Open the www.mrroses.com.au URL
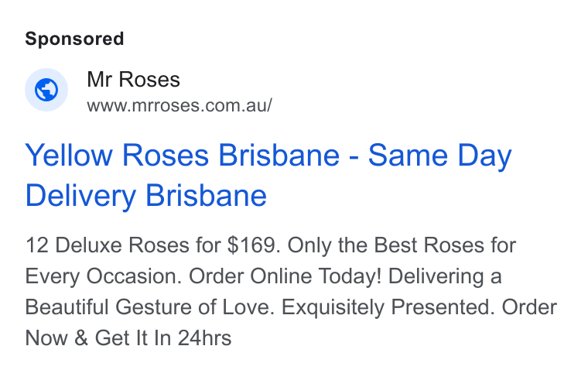This screenshot has width=588, height=370. point(179,105)
